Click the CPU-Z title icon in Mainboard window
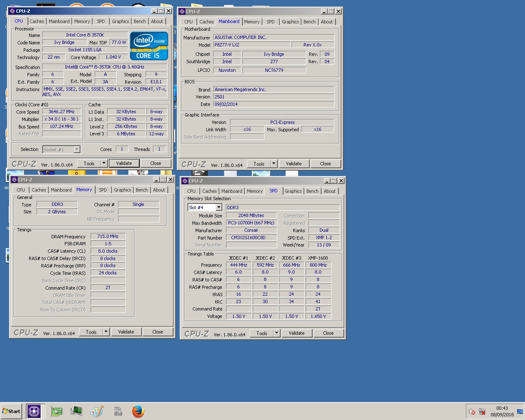Viewport: 525px width, 420px height. (x=182, y=11)
